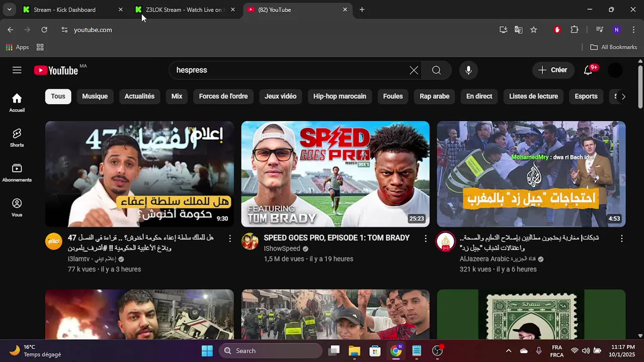The height and width of the screenshot is (362, 644).
Task: Select the Musique filter chip
Action: 95,97
